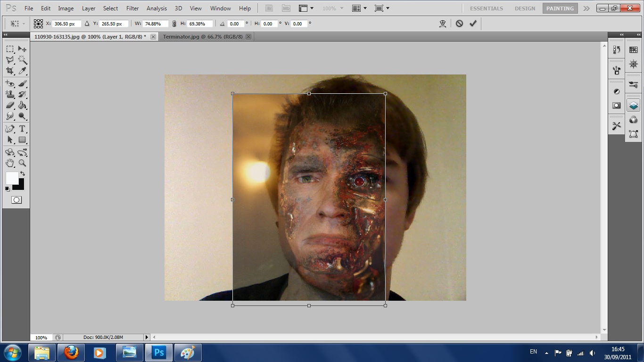Viewport: 644px width, 362px height.
Task: Toggle maintain aspect ratio link
Action: pyautogui.click(x=174, y=24)
